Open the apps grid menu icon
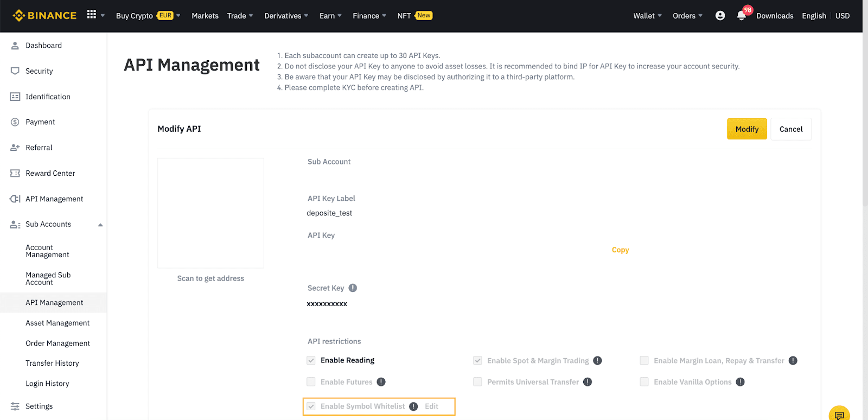 click(x=92, y=15)
